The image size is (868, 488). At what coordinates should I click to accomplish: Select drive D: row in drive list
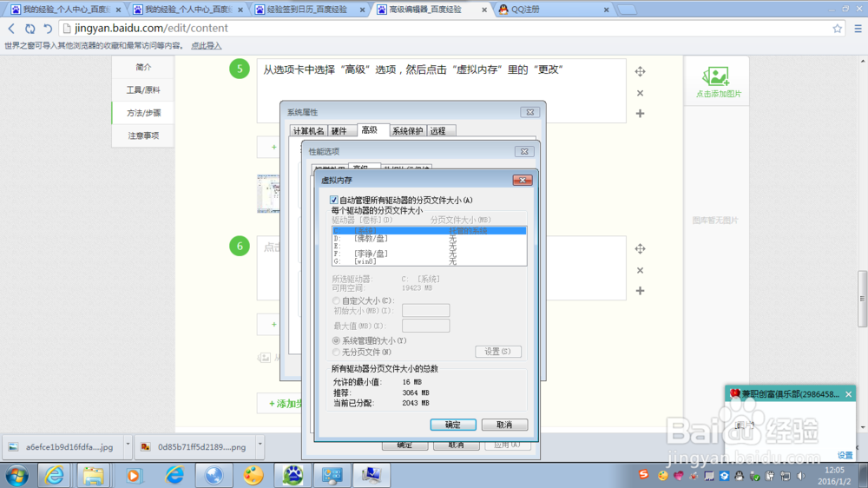[x=429, y=238]
